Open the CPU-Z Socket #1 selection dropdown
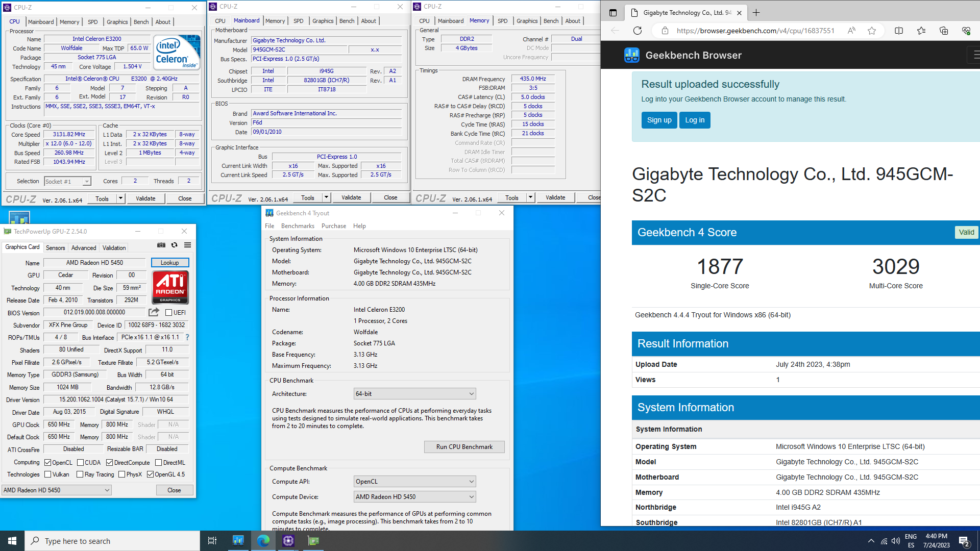 point(67,182)
